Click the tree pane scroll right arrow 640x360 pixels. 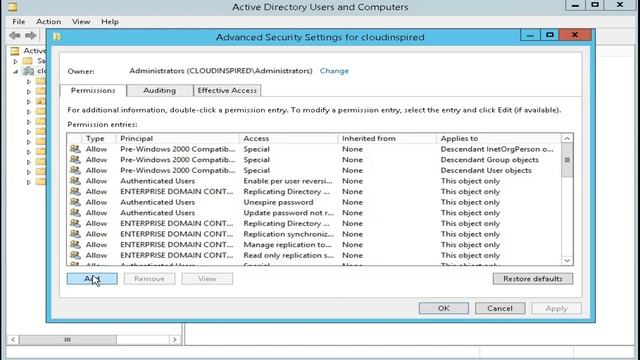175,340
